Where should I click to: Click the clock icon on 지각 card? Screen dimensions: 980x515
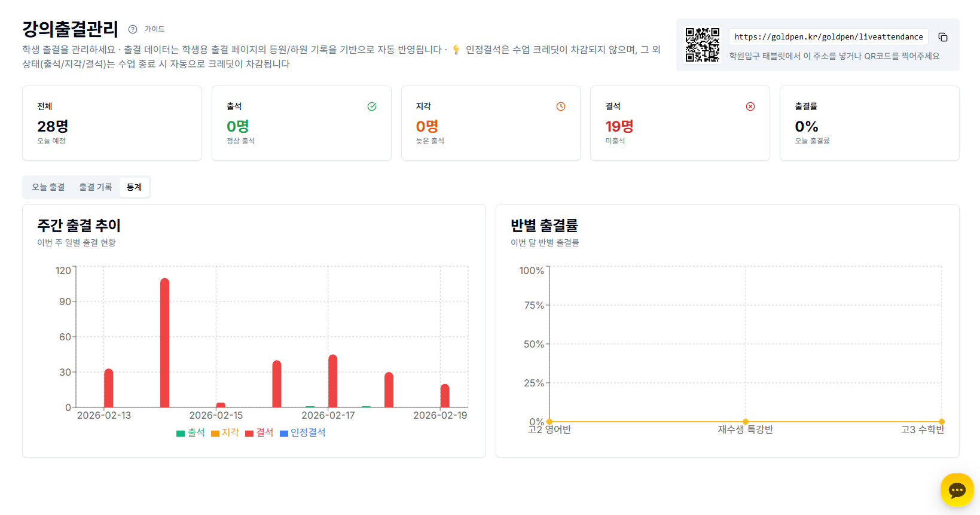coord(561,106)
